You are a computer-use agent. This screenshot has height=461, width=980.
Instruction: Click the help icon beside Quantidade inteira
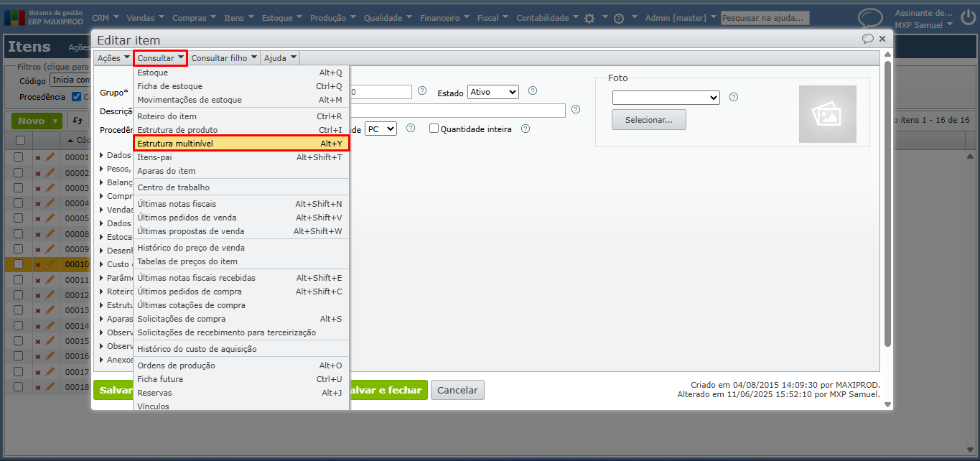(x=526, y=129)
